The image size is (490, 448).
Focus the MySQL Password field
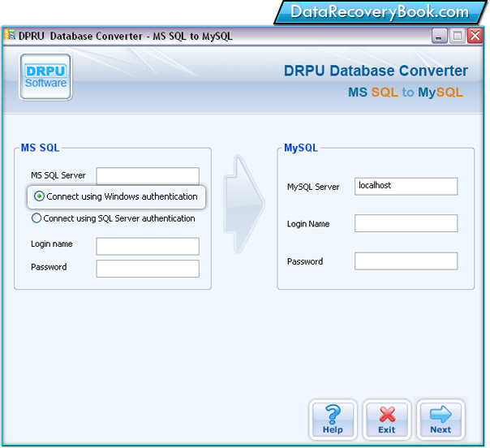406,261
